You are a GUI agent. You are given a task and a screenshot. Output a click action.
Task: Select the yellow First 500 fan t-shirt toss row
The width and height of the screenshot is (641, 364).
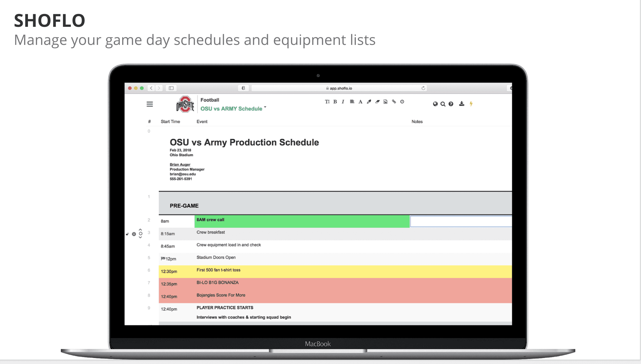[x=335, y=271]
